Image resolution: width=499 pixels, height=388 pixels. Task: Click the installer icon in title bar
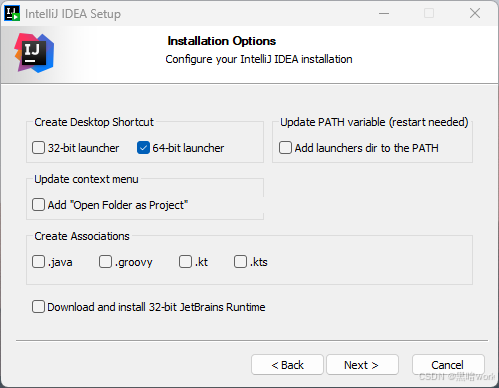pyautogui.click(x=12, y=13)
